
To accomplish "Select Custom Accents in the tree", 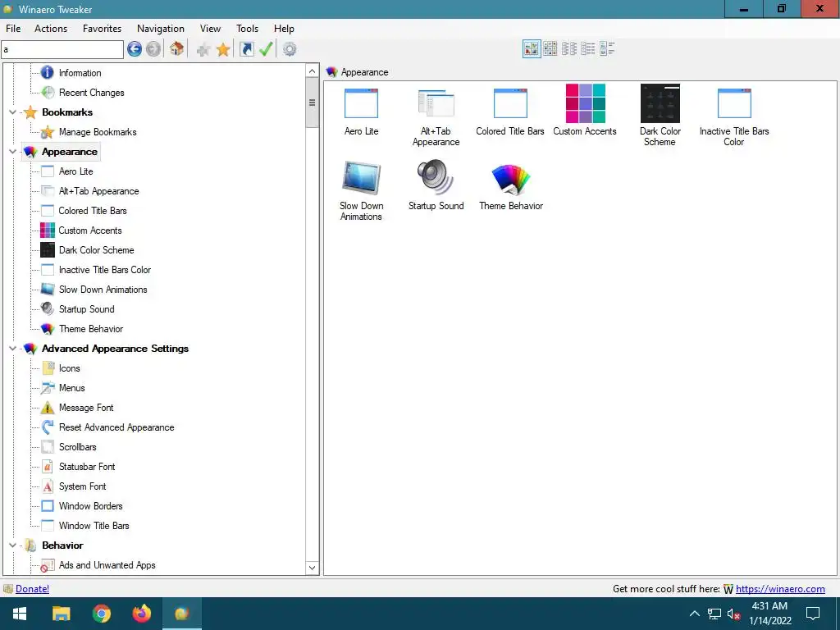I will pyautogui.click(x=90, y=231).
